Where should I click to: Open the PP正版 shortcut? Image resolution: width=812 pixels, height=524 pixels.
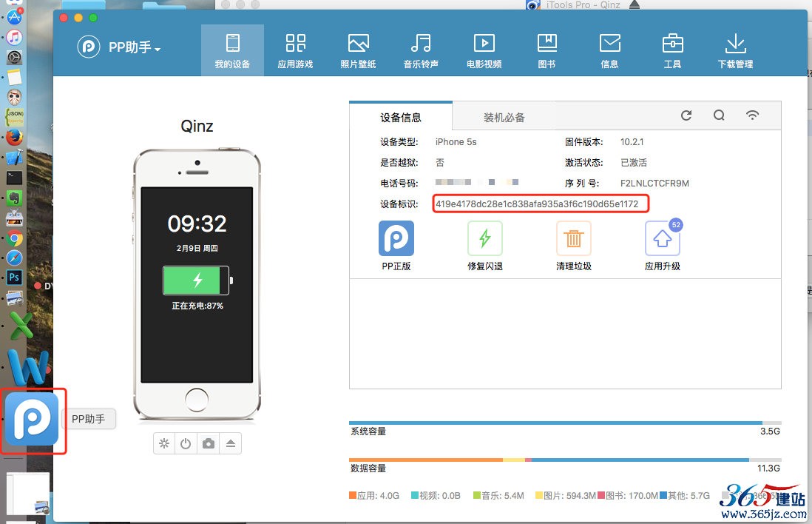pyautogui.click(x=396, y=246)
